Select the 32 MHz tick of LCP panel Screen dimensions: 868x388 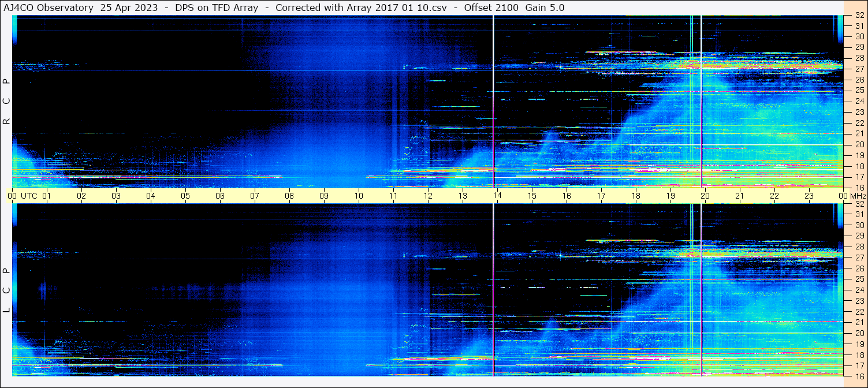tap(859, 204)
